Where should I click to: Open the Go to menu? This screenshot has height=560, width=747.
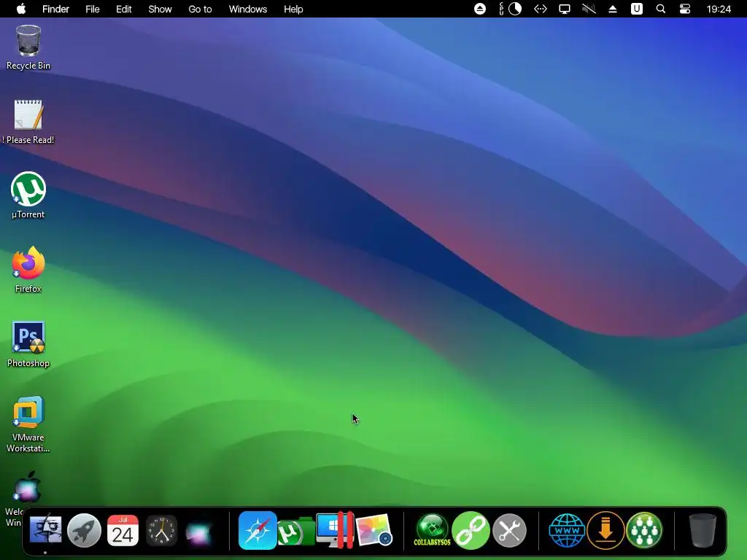[200, 9]
